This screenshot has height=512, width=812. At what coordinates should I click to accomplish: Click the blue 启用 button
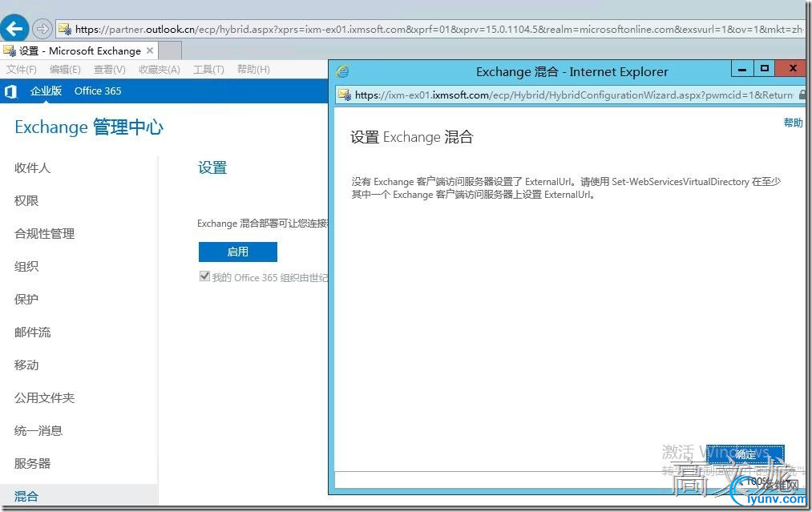coord(238,252)
